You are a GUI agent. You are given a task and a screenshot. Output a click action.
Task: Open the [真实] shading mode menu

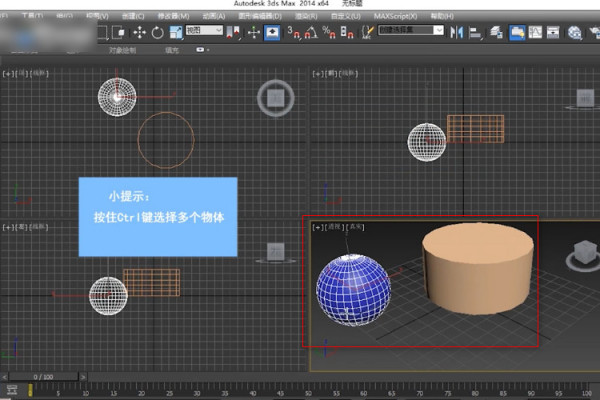click(355, 227)
